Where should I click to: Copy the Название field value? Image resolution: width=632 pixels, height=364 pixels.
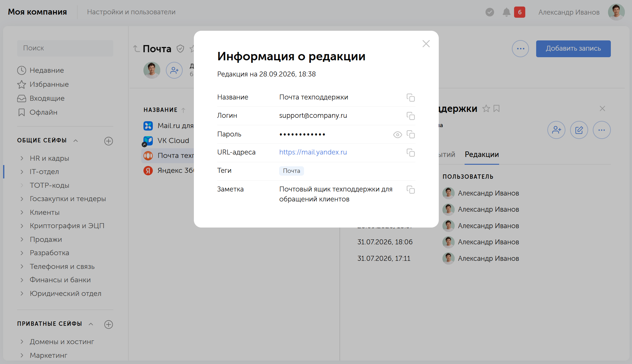410,98
